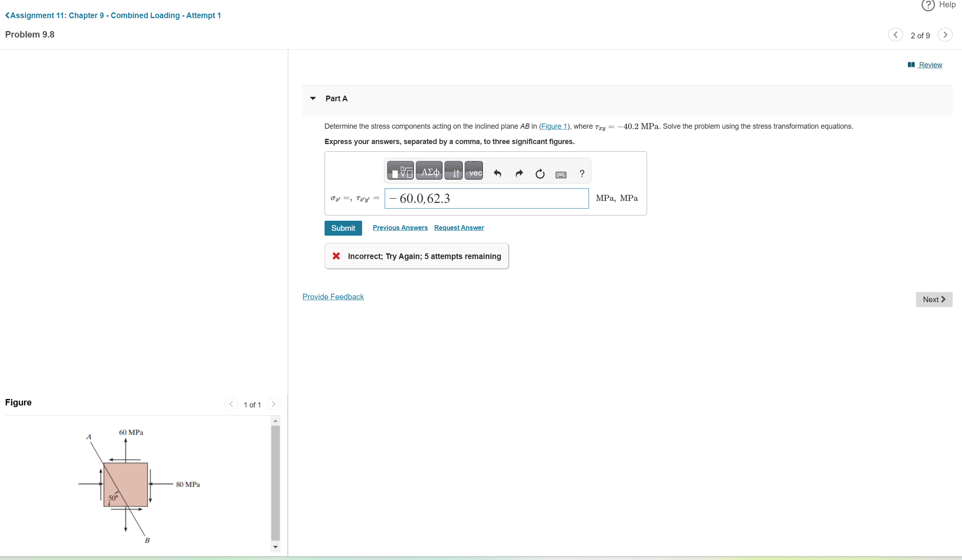
Task: Click the answer input field
Action: [486, 199]
